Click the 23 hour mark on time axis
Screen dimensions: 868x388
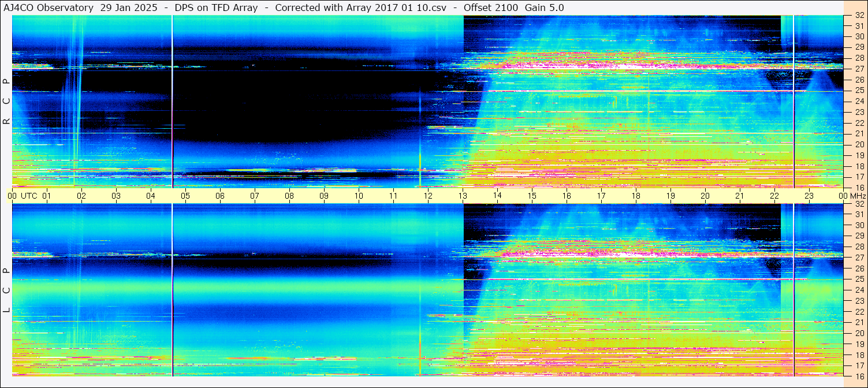coord(809,196)
